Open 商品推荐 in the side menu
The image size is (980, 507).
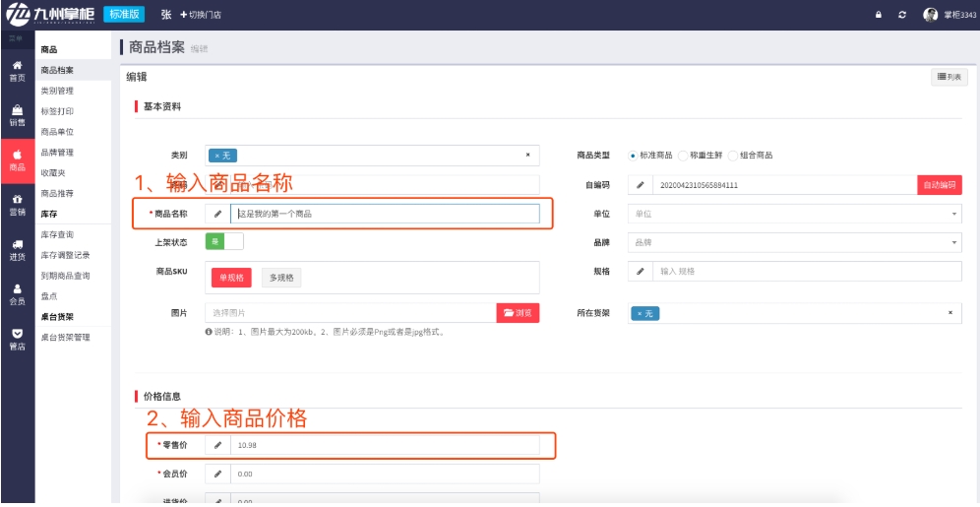(x=57, y=193)
